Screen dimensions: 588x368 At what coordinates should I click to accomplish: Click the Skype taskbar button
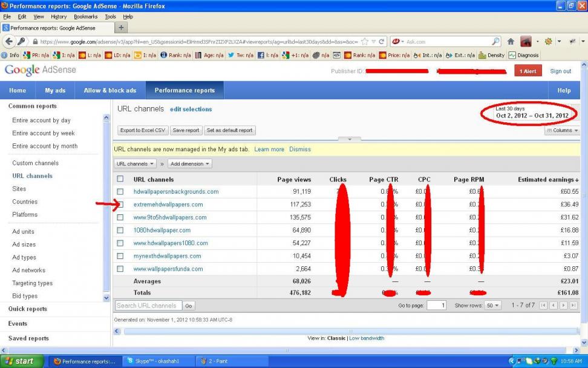(158, 361)
